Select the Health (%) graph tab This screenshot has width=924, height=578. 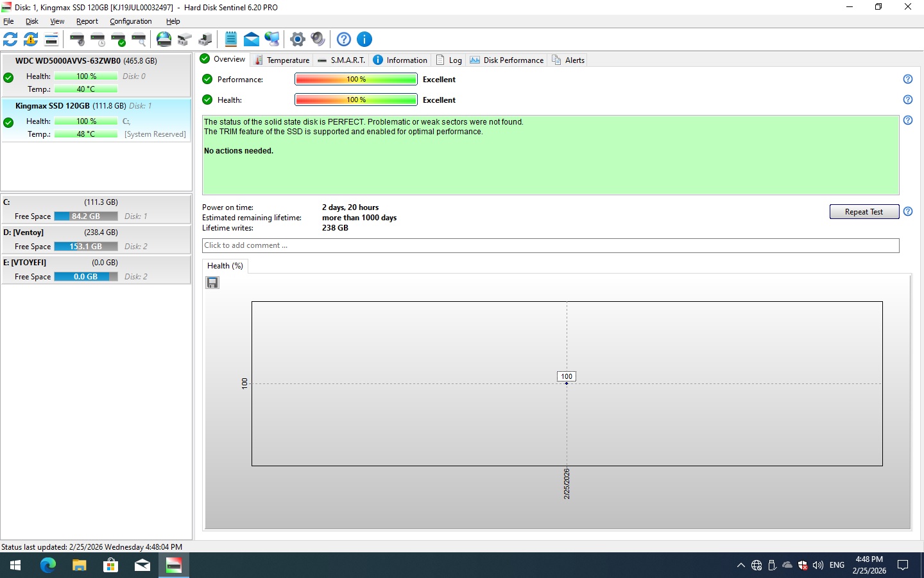tap(225, 266)
